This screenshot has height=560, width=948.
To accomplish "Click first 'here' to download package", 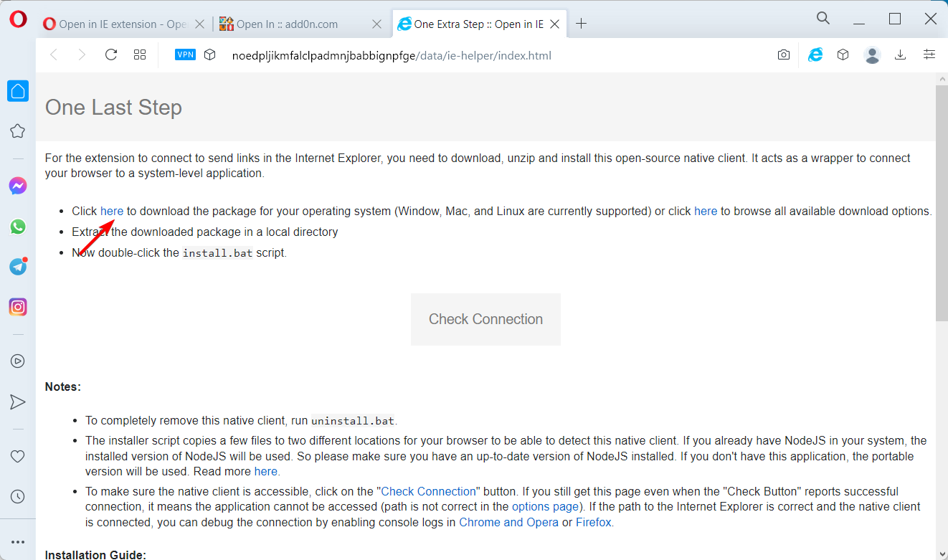I will click(x=112, y=212).
